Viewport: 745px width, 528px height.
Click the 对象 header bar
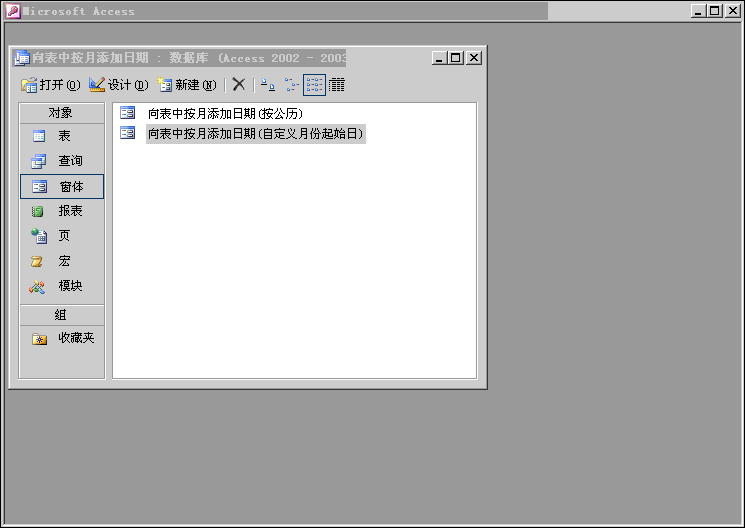pyautogui.click(x=62, y=113)
